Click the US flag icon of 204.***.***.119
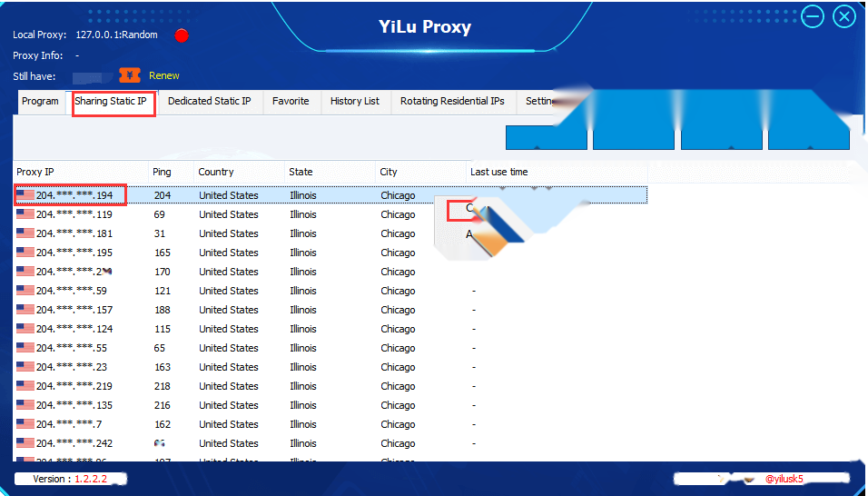 click(25, 214)
